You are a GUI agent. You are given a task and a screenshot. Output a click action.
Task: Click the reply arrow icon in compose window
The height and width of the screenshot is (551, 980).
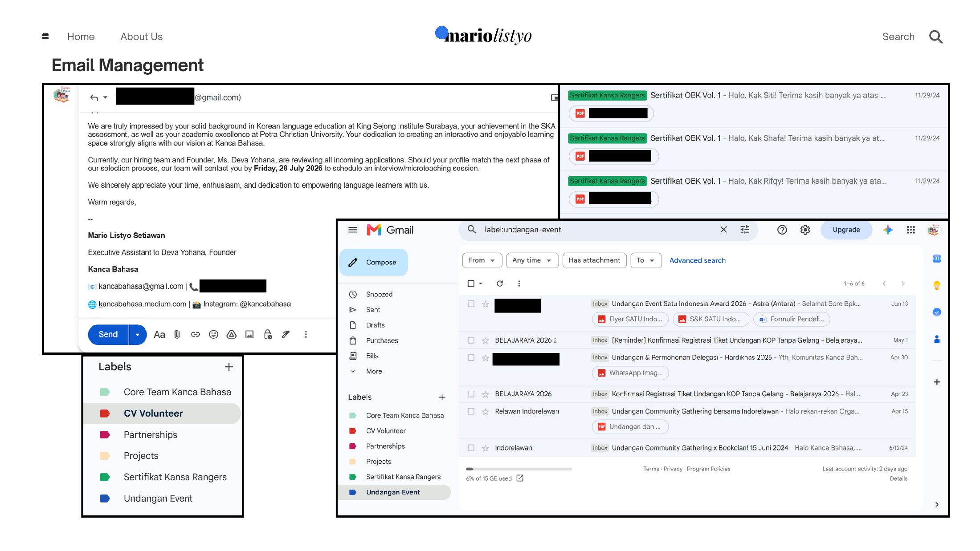pyautogui.click(x=94, y=97)
